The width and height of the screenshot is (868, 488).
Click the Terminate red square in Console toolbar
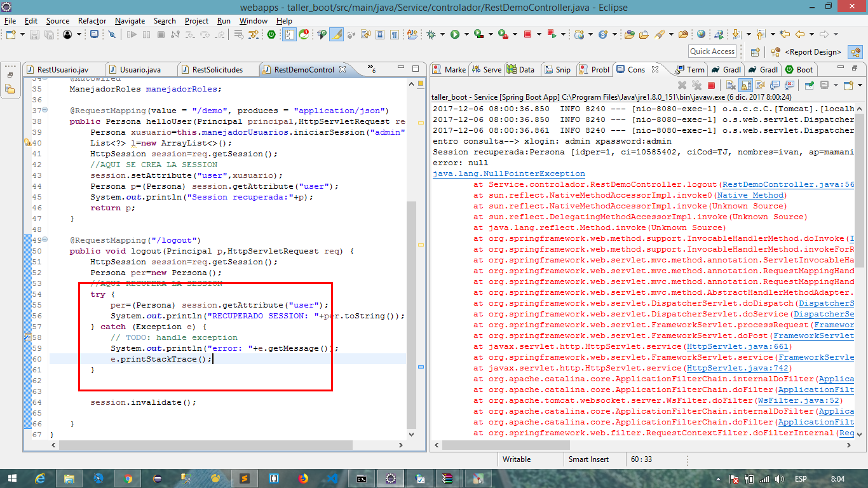[x=711, y=85]
